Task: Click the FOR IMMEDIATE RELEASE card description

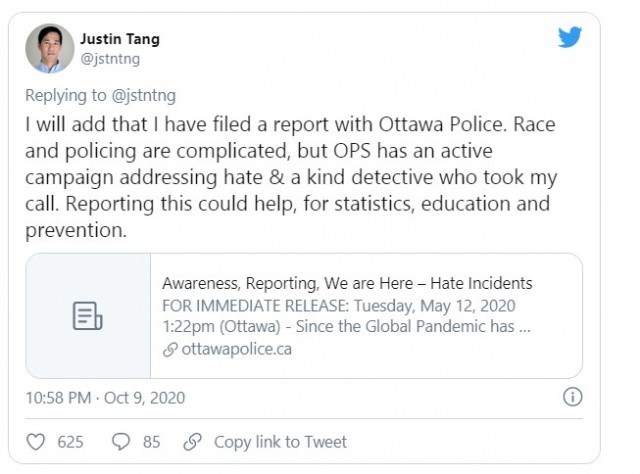Action: [346, 316]
